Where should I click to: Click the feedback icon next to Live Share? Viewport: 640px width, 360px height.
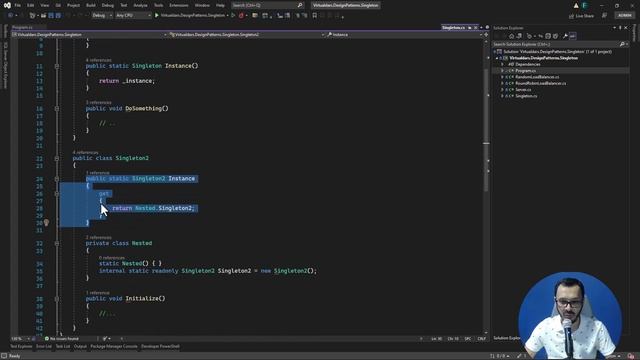point(604,16)
